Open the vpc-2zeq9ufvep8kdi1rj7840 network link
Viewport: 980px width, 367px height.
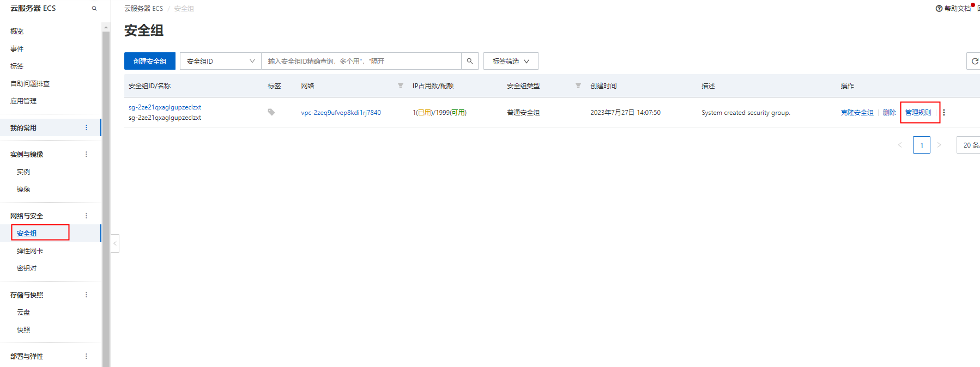click(341, 113)
